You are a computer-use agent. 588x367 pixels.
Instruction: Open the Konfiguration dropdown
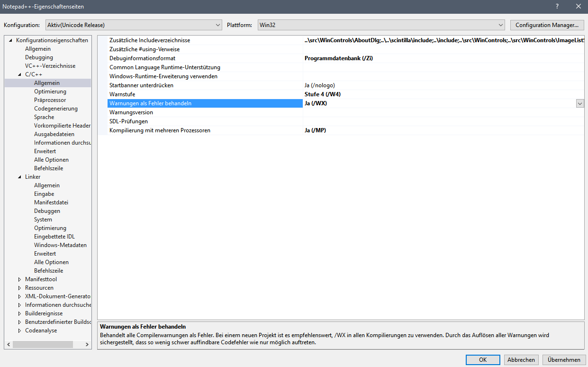(134, 25)
